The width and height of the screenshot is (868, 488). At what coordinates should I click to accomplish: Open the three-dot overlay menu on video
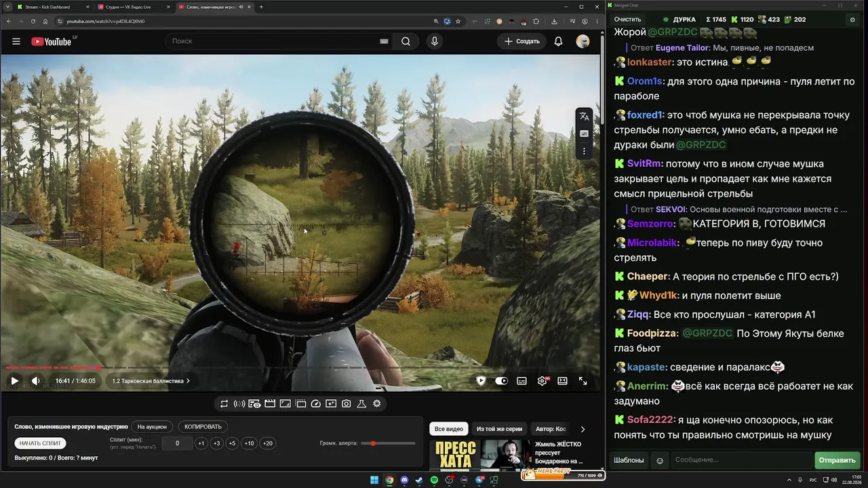tap(584, 151)
